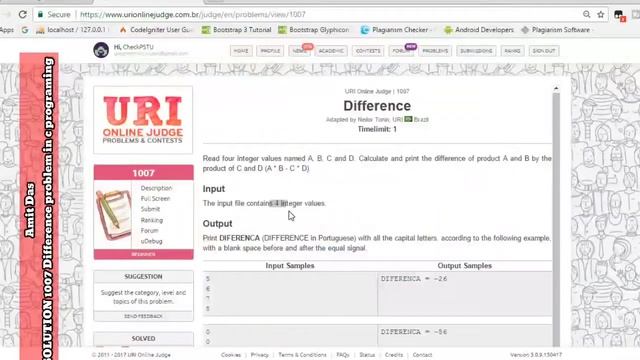Open the CONTESTS menu item
This screenshot has width=640, height=360.
tap(368, 51)
